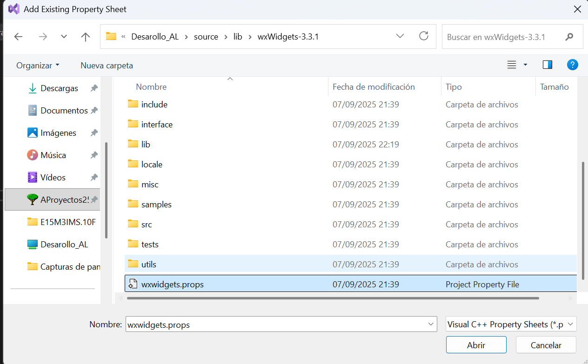The width and height of the screenshot is (588, 364).
Task: Select the utils folder
Action: [351, 264]
